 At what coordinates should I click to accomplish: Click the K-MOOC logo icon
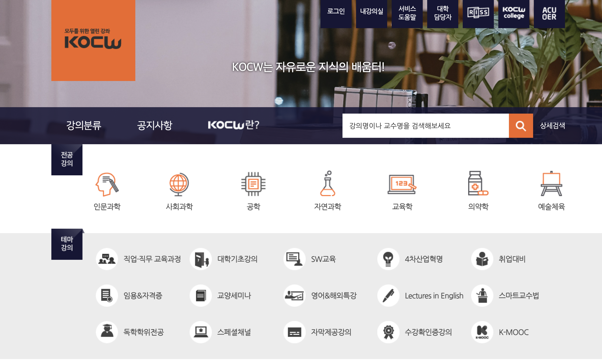tap(482, 332)
